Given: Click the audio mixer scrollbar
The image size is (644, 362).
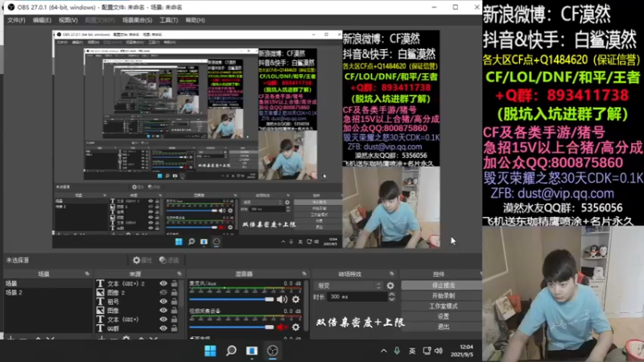Looking at the screenshot, I should (307, 304).
